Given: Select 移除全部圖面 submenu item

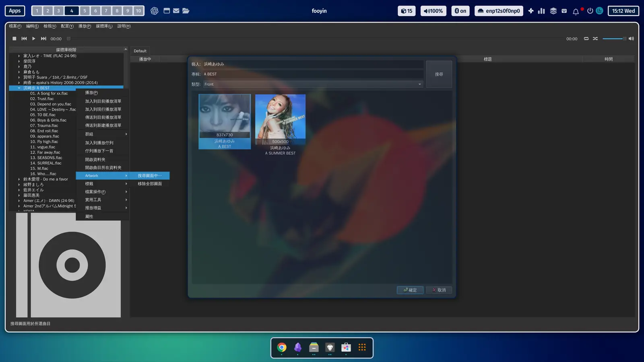Looking at the screenshot, I should pyautogui.click(x=150, y=184).
